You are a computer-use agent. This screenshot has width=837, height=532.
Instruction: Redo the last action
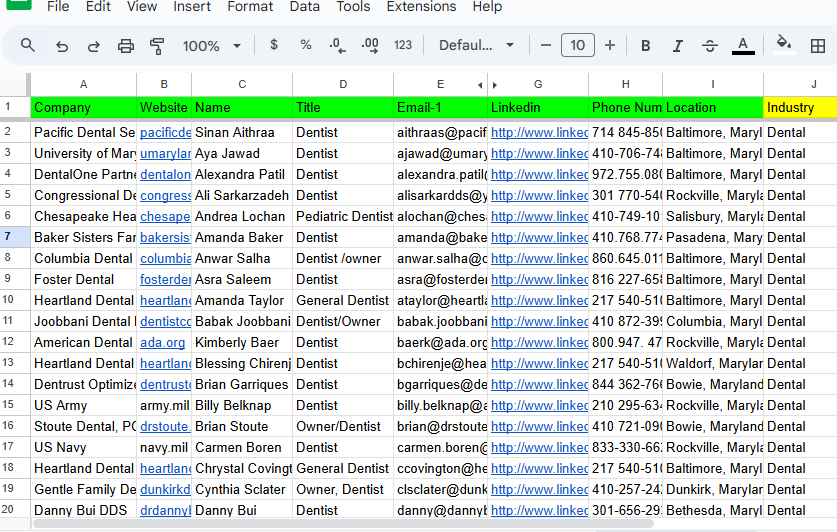pos(93,46)
